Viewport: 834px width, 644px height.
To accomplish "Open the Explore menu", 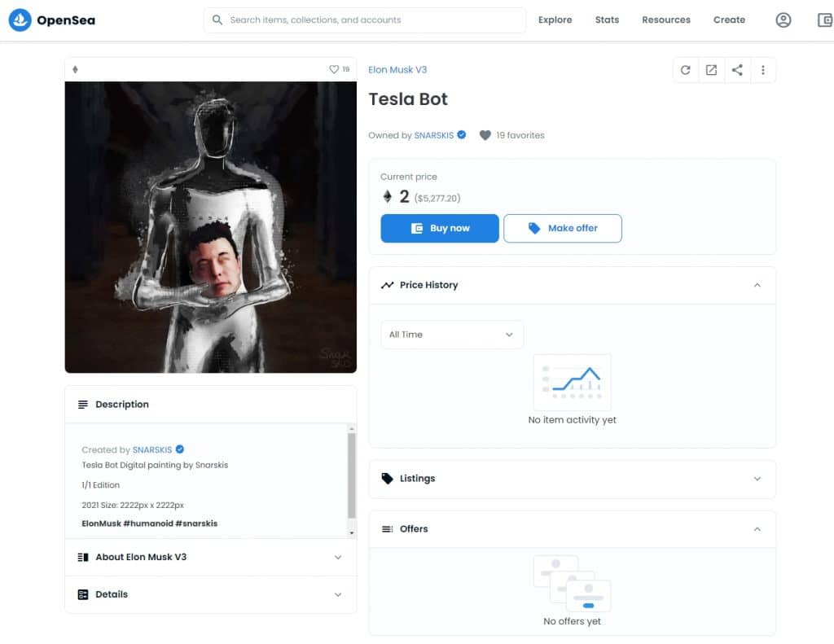I will pyautogui.click(x=555, y=20).
